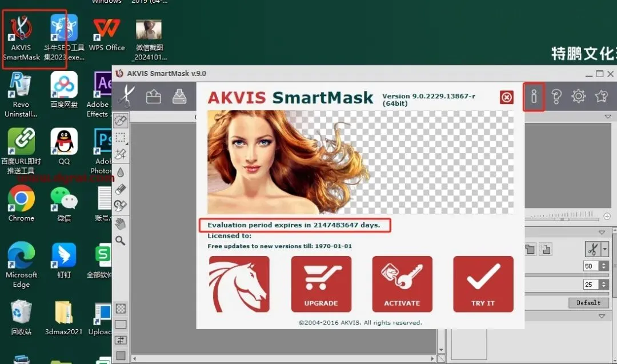Click the swap arrows icon in left toolbar
Viewport: 617px width, 364px height.
(121, 340)
